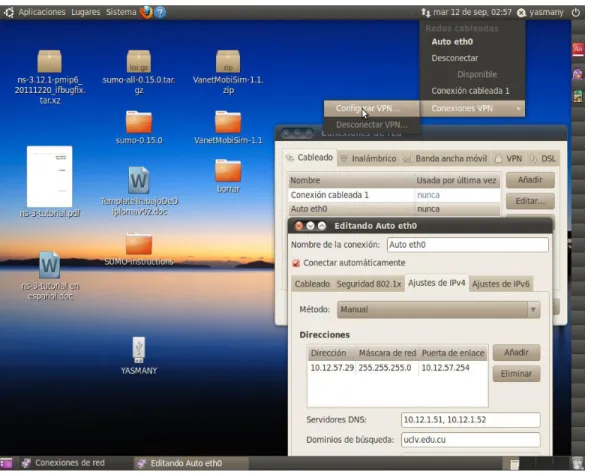Open the Firefox browser launcher
The height and width of the screenshot is (475, 591).
146,12
